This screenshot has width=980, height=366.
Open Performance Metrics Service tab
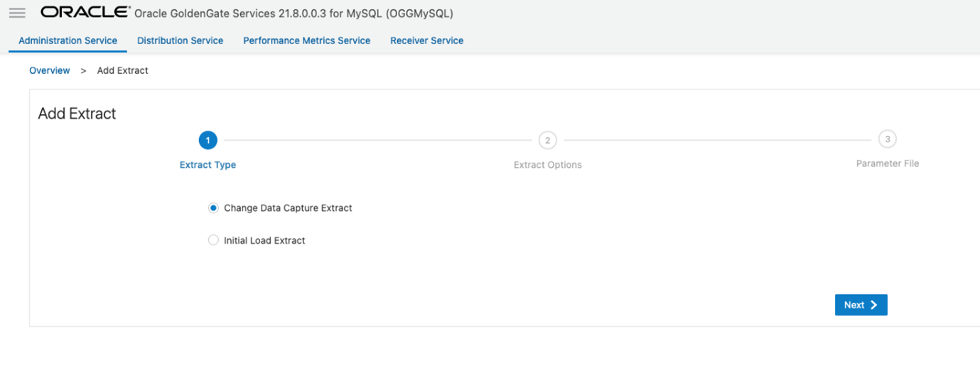(x=307, y=41)
